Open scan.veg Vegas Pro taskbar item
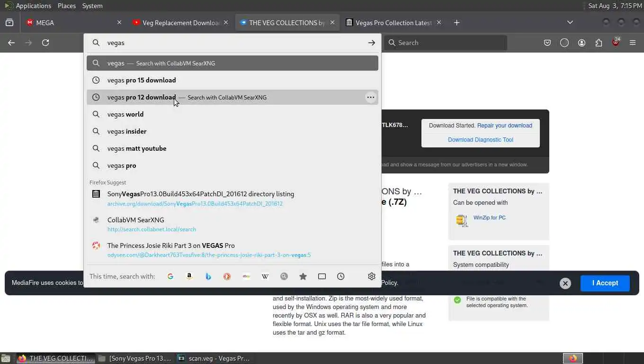 (214, 358)
